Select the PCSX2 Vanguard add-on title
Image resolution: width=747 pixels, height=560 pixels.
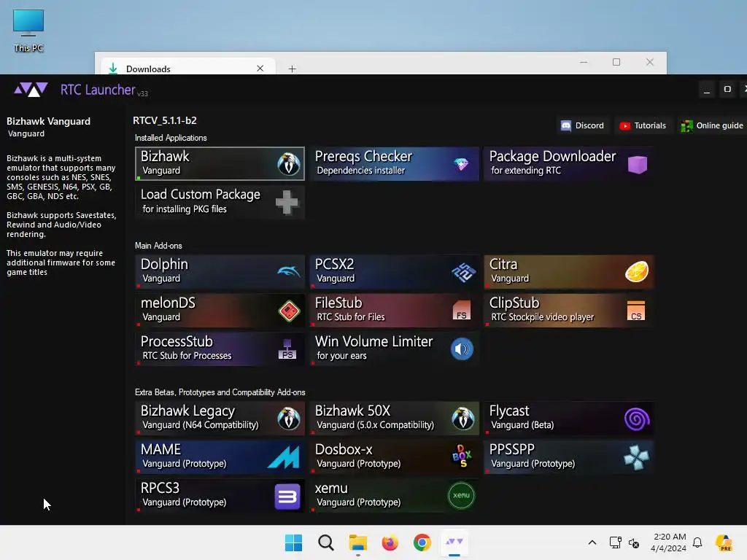click(x=334, y=264)
